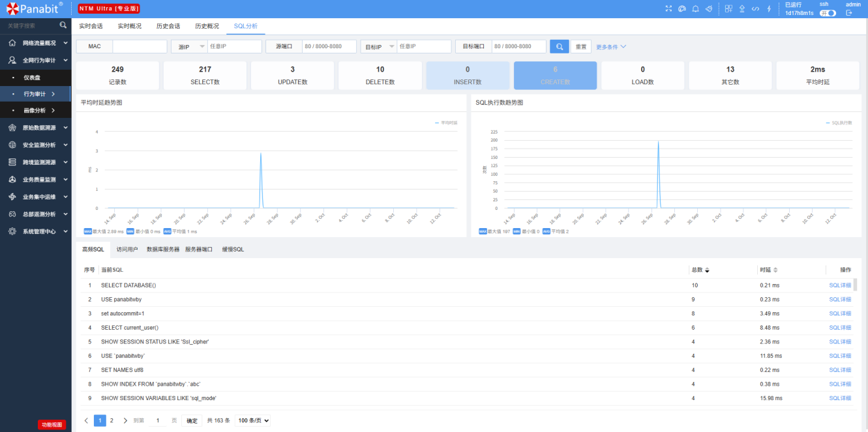The height and width of the screenshot is (432, 868).
Task: Switch to the 缓慢SQL tab
Action: (233, 250)
